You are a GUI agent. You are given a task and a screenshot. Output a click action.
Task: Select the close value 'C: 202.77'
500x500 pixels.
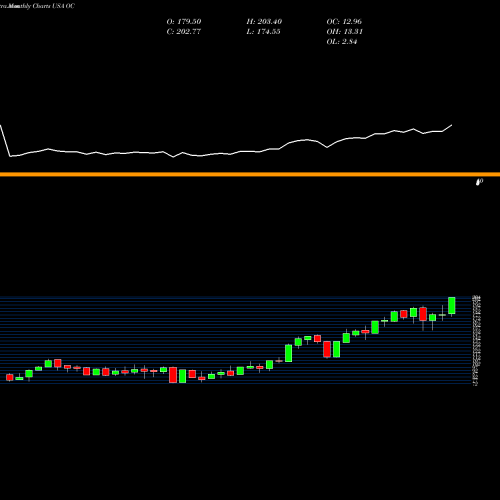click(x=184, y=32)
